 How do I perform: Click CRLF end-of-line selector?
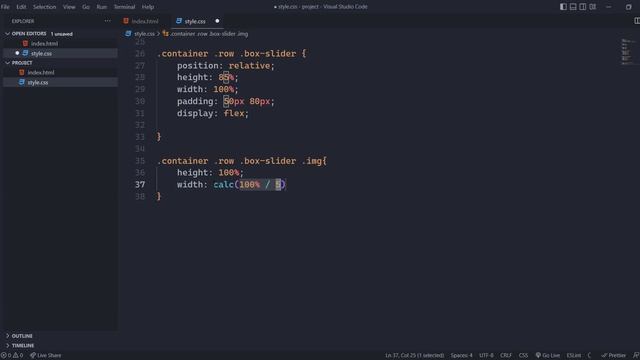pyautogui.click(x=506, y=355)
